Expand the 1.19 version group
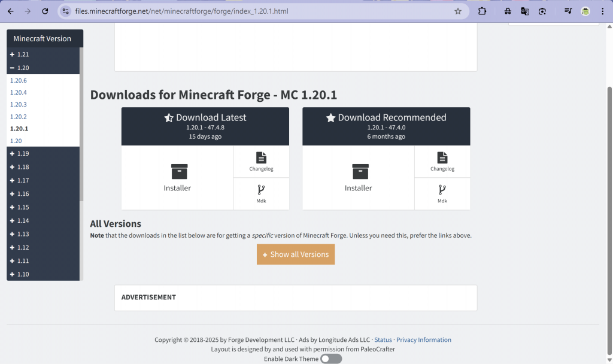The width and height of the screenshot is (613, 364). click(43, 153)
